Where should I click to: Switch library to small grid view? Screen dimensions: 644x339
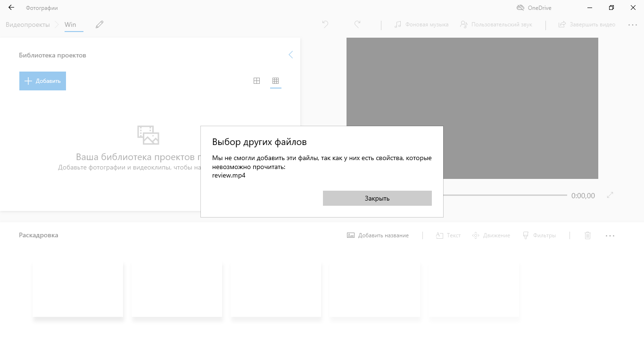(x=276, y=81)
